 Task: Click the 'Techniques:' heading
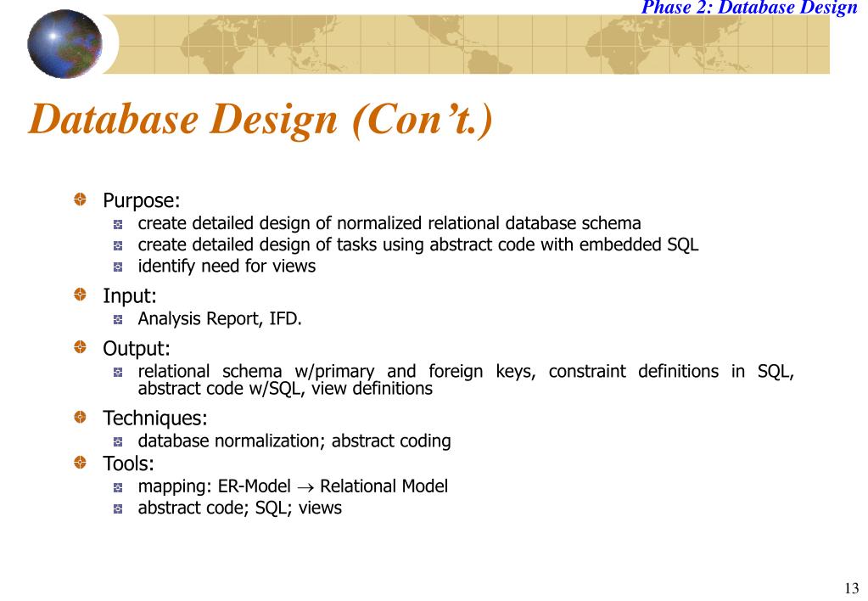click(x=155, y=418)
